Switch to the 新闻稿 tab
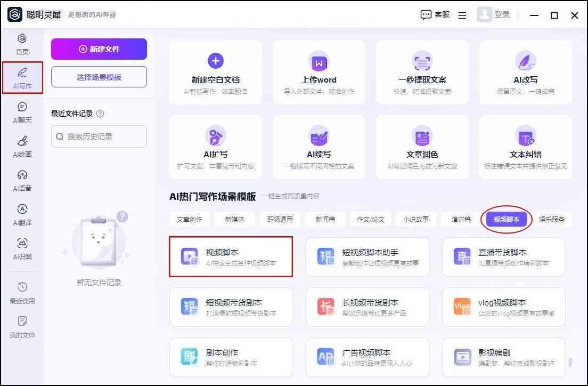The height and width of the screenshot is (386, 588). [325, 219]
